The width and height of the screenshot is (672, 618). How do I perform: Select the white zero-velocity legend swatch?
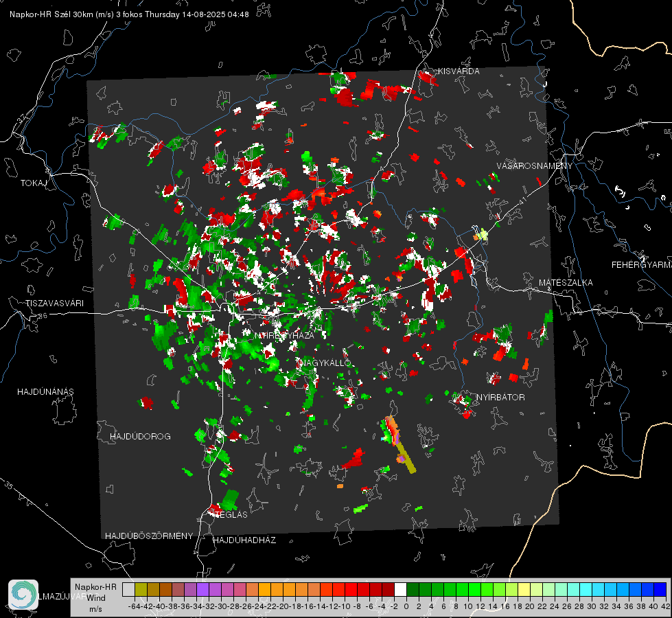pyautogui.click(x=400, y=589)
